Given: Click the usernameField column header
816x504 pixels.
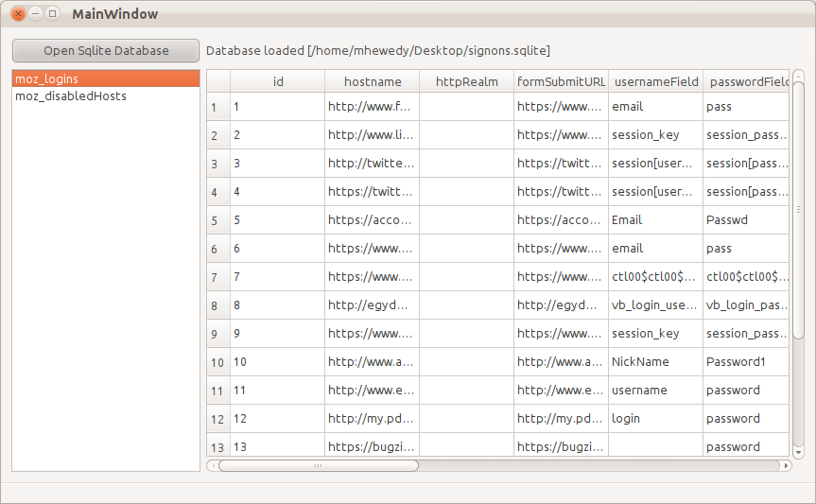Looking at the screenshot, I should pyautogui.click(x=655, y=81).
